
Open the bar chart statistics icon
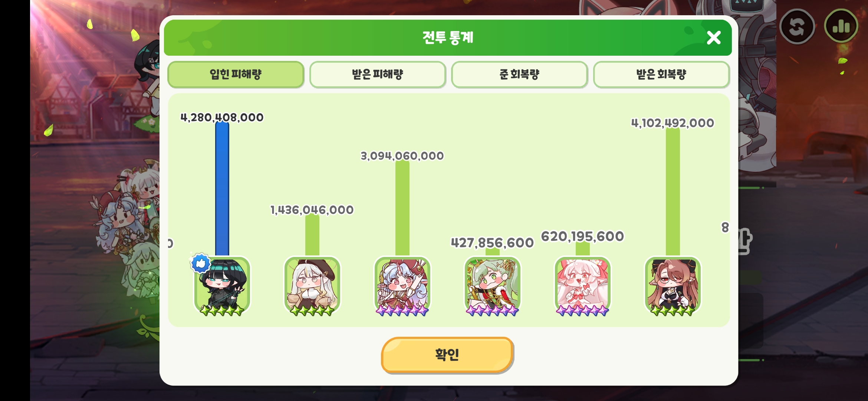pos(841,26)
